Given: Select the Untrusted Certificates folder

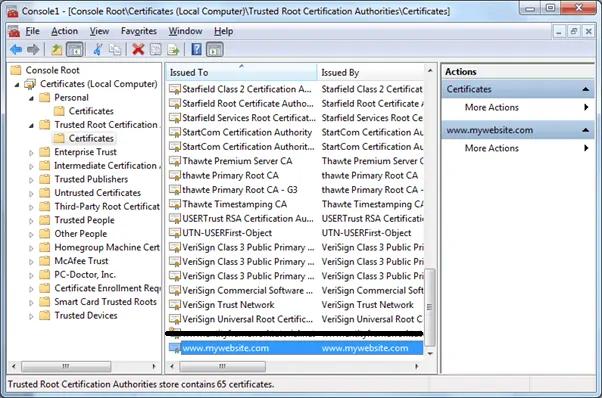Looking at the screenshot, I should (98, 193).
